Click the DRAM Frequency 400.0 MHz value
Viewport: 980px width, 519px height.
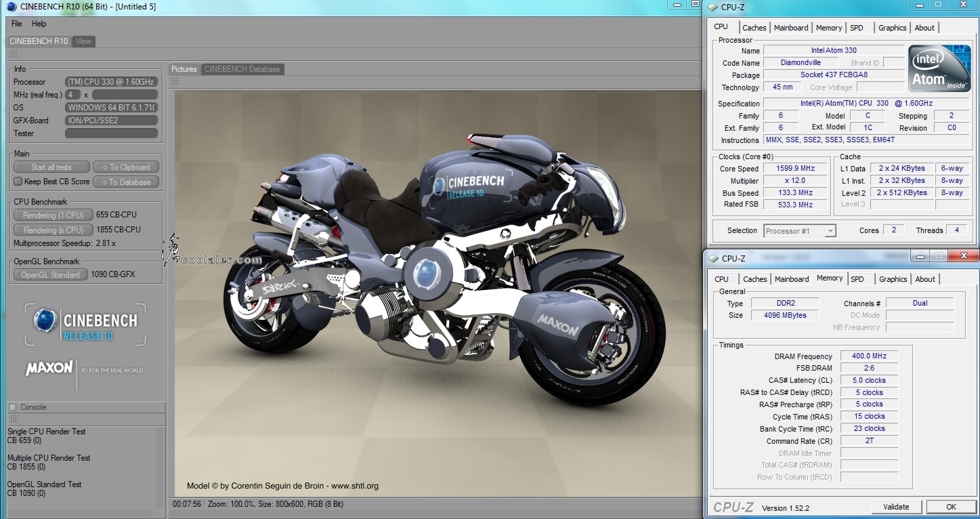(869, 356)
